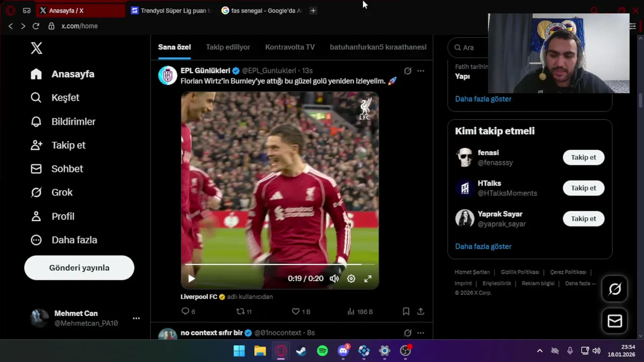The height and width of the screenshot is (362, 644).
Task: Click Grok icon on EPL Günlükleri post
Action: click(x=408, y=71)
